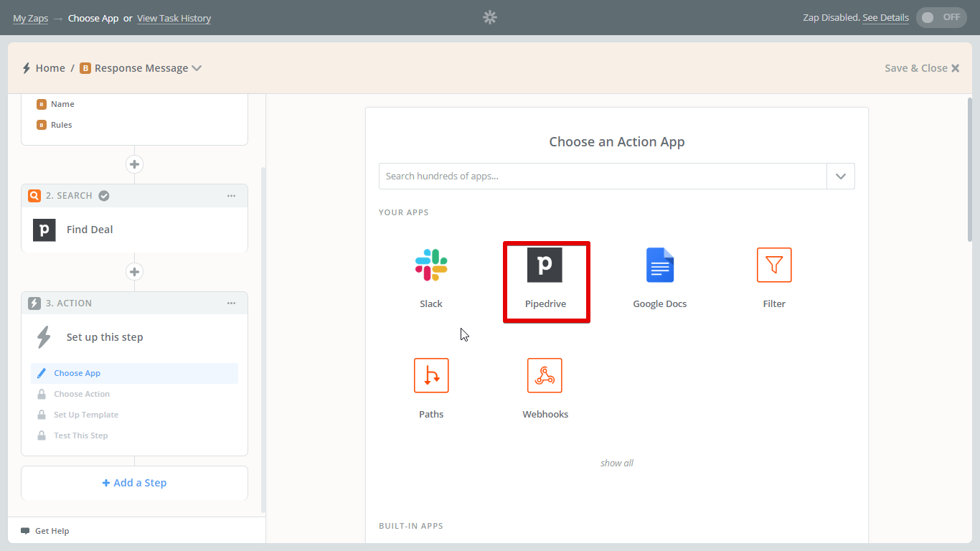Click the main page vertical scrollbar
This screenshot has width=980, height=551.
[x=970, y=169]
